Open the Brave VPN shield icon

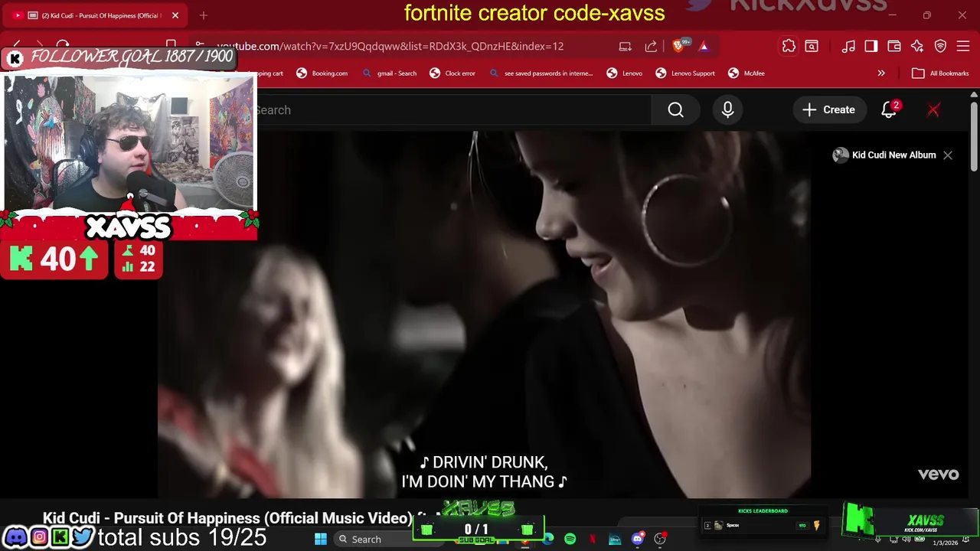click(x=940, y=47)
